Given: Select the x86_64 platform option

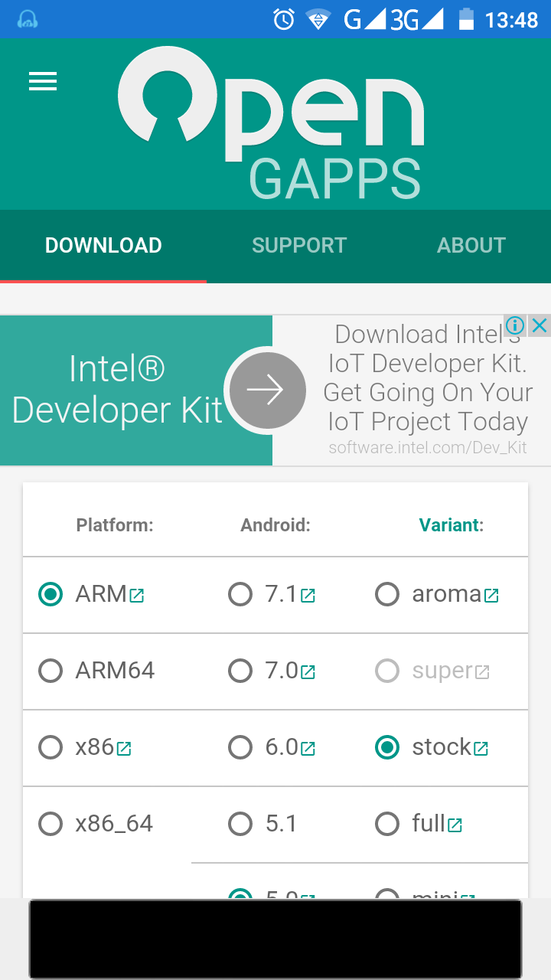Looking at the screenshot, I should coord(51,824).
